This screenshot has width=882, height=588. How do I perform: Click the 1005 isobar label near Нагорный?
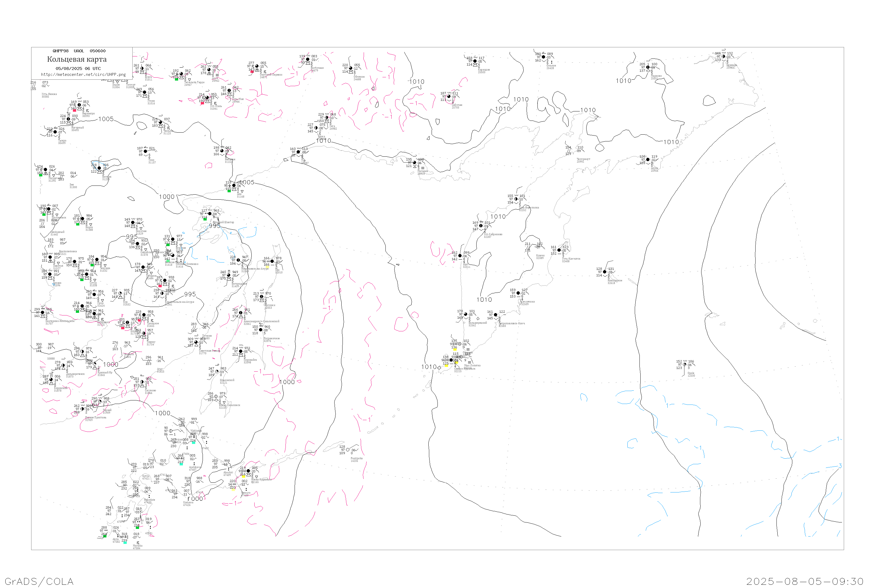(x=106, y=119)
